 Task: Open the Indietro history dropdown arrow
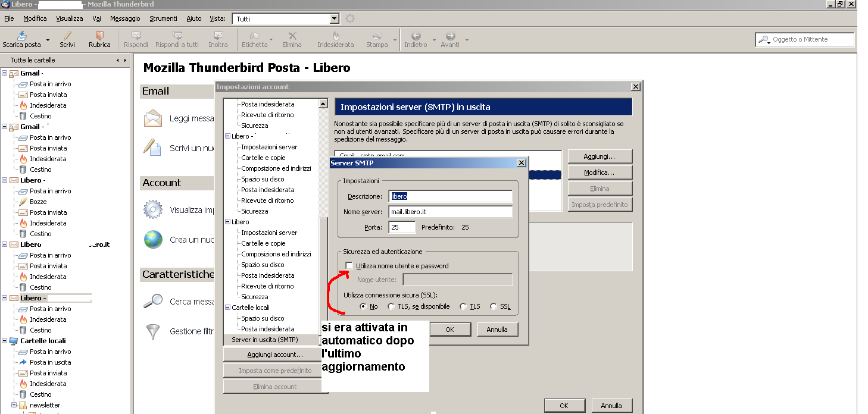point(433,40)
